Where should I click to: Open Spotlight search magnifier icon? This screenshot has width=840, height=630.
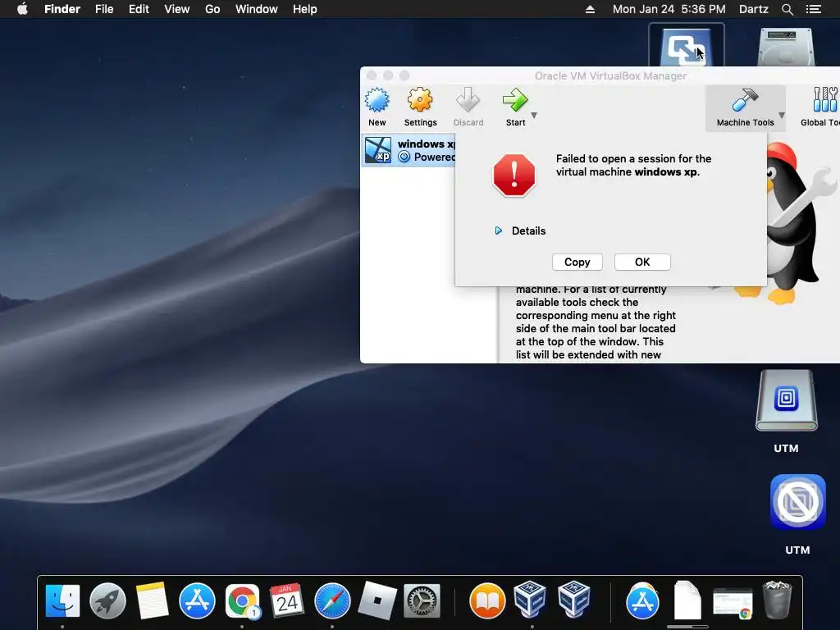pyautogui.click(x=787, y=9)
